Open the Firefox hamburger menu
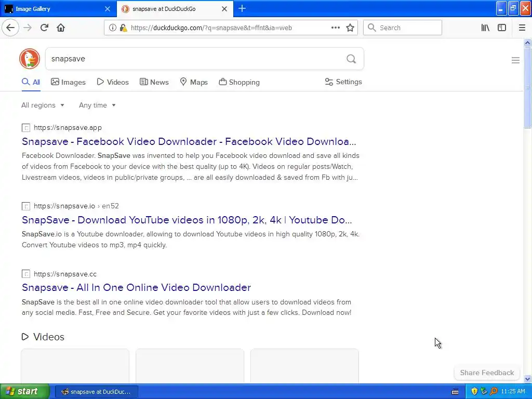This screenshot has height=399, width=532. (522, 28)
